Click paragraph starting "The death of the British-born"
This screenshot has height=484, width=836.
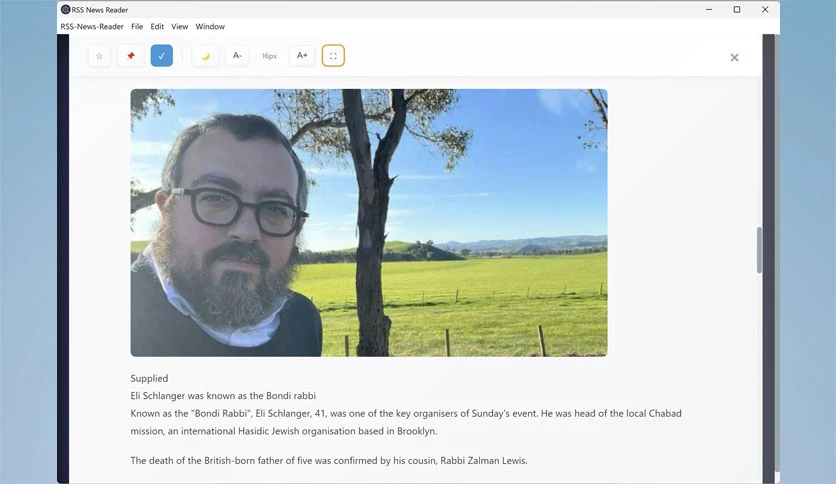[x=329, y=461]
